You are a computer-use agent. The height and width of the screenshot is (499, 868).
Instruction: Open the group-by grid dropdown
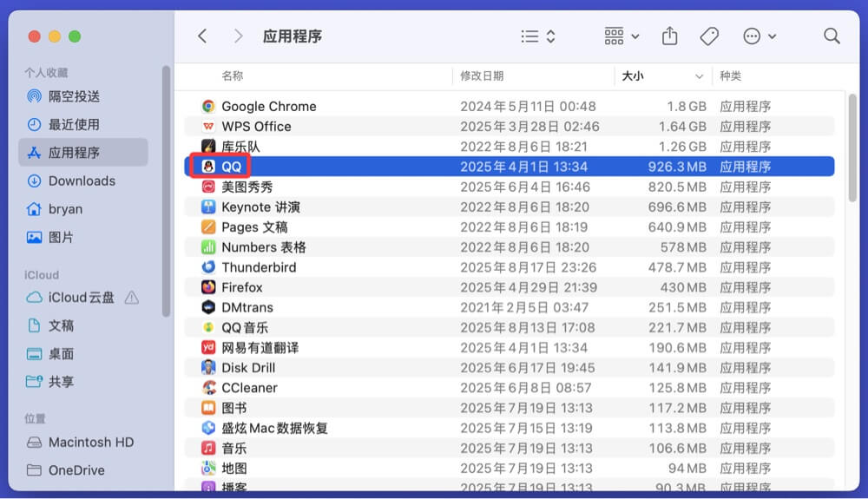[x=621, y=36]
